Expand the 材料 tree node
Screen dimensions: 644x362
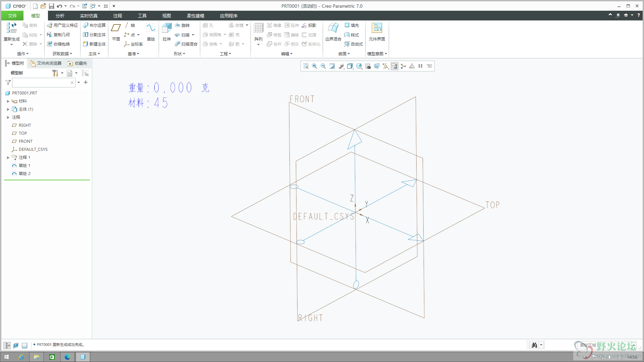point(8,101)
